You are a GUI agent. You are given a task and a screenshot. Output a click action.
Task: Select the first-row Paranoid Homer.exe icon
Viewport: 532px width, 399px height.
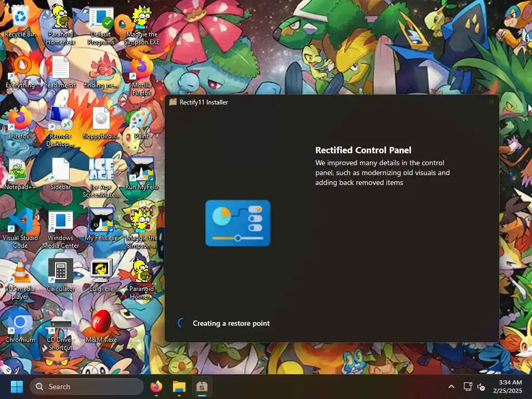(x=60, y=25)
